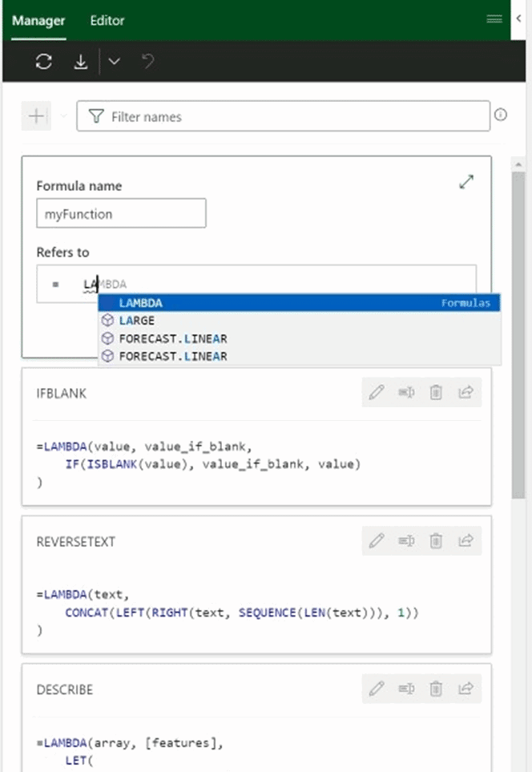
Task: Click rename icon for REVERSETEXT
Action: click(406, 540)
